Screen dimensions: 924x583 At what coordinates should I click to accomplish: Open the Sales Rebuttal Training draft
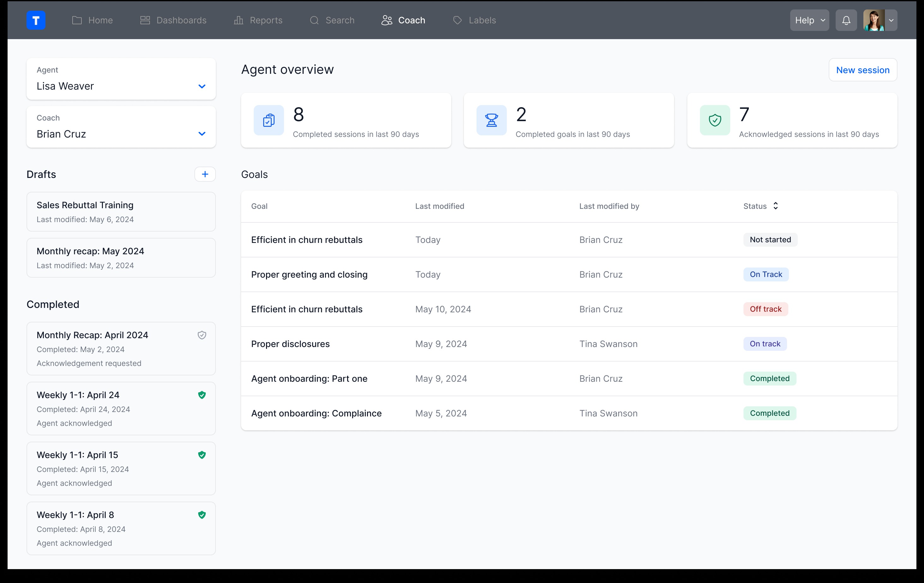tap(121, 212)
